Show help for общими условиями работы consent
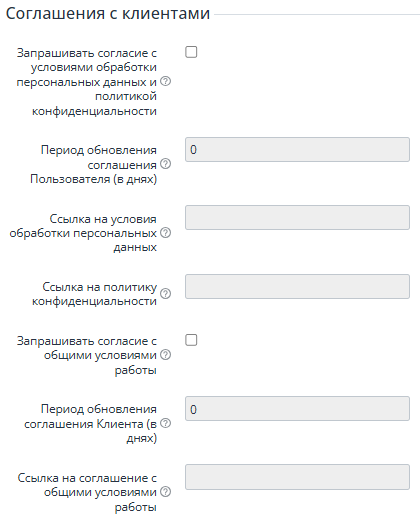This screenshot has height=521, width=420. (166, 355)
